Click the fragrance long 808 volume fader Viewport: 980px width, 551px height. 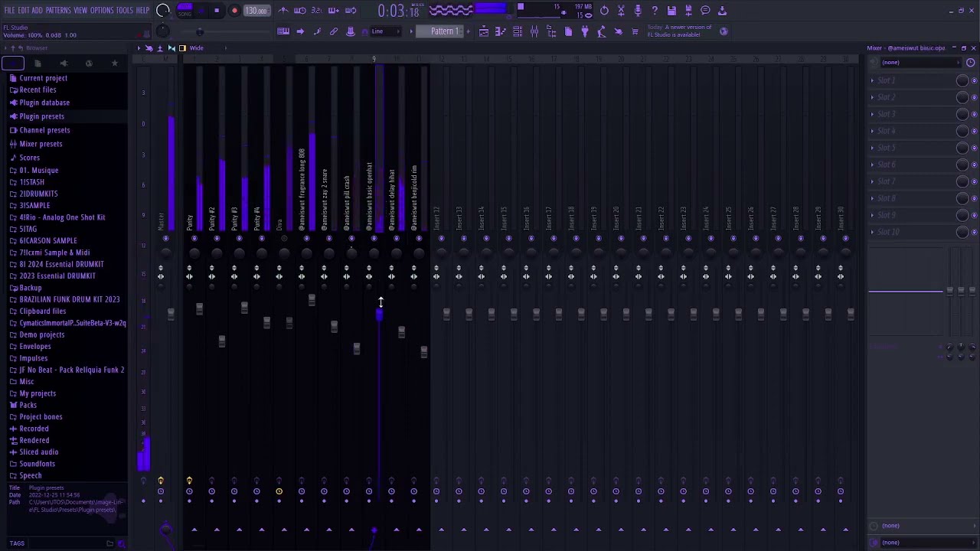[x=312, y=300]
